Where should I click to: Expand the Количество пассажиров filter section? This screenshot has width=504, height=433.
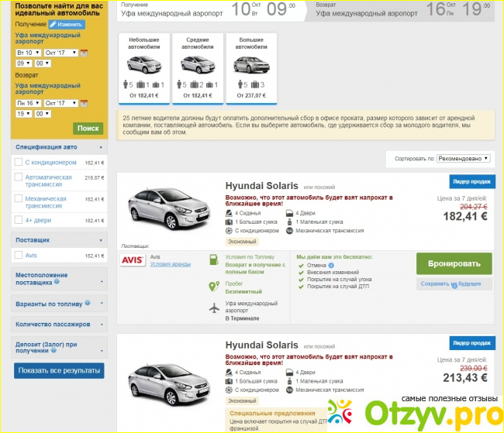pyautogui.click(x=58, y=324)
